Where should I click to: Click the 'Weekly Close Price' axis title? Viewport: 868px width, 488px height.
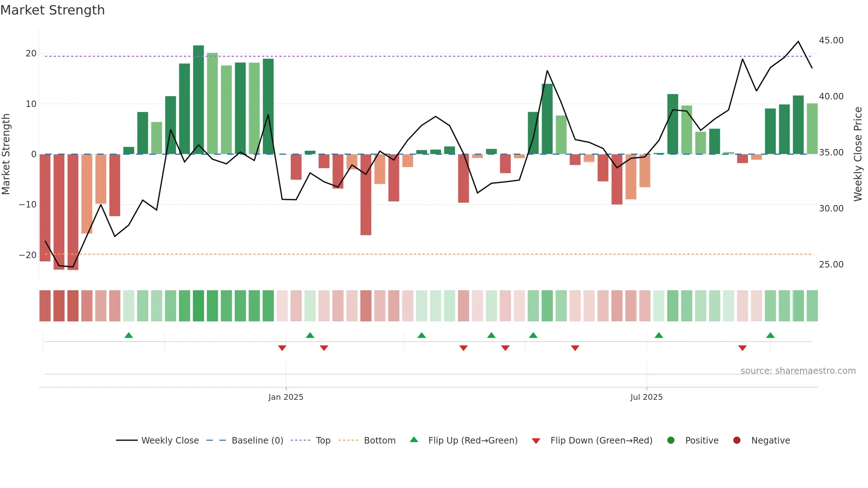[858, 154]
